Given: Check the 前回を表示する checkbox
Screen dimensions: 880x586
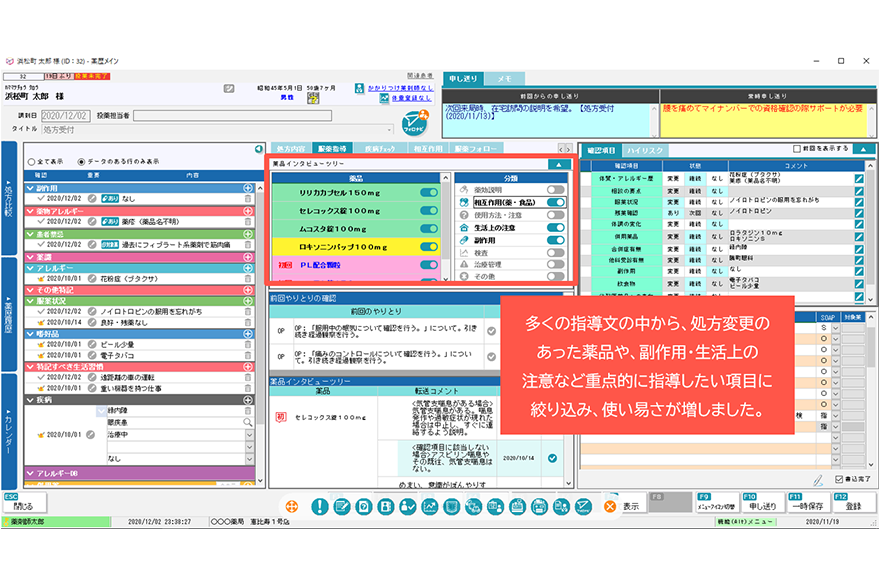Looking at the screenshot, I should click(x=797, y=148).
